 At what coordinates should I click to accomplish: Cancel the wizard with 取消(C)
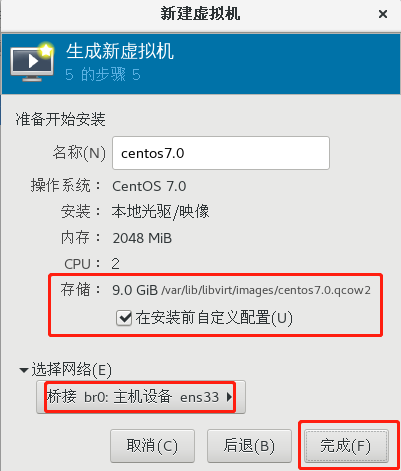[x=152, y=446]
